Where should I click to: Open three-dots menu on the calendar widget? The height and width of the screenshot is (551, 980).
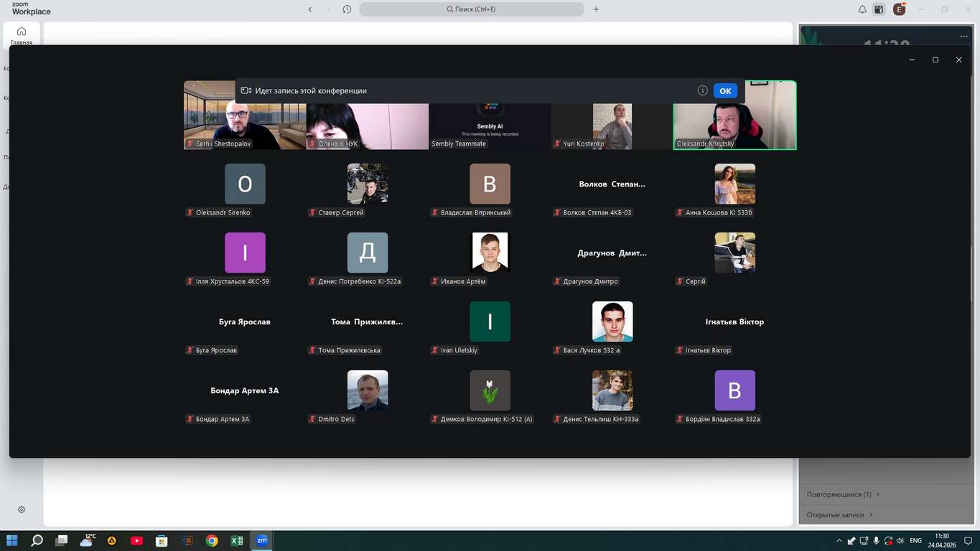tap(963, 36)
